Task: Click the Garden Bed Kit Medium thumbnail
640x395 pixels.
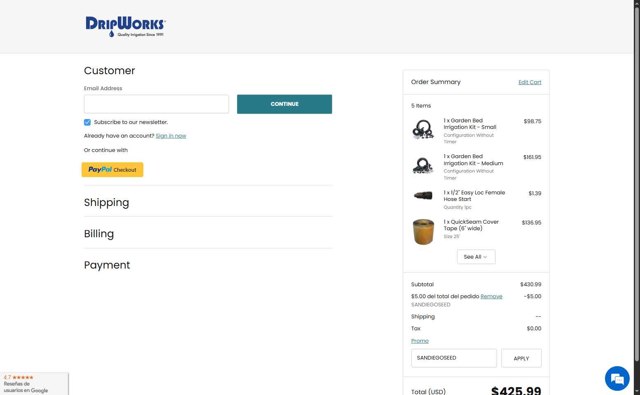Action: click(423, 165)
